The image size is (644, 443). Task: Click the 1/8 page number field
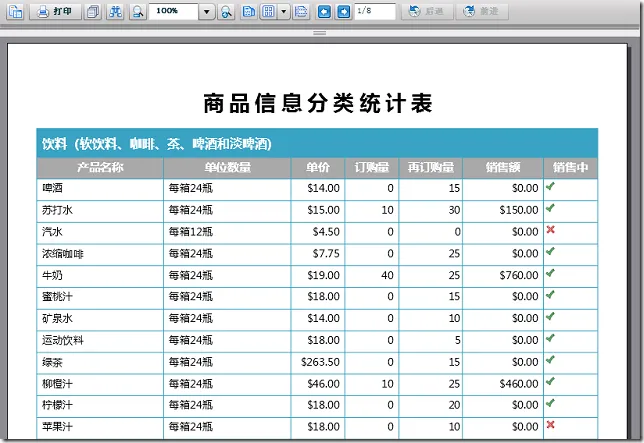pyautogui.click(x=374, y=11)
